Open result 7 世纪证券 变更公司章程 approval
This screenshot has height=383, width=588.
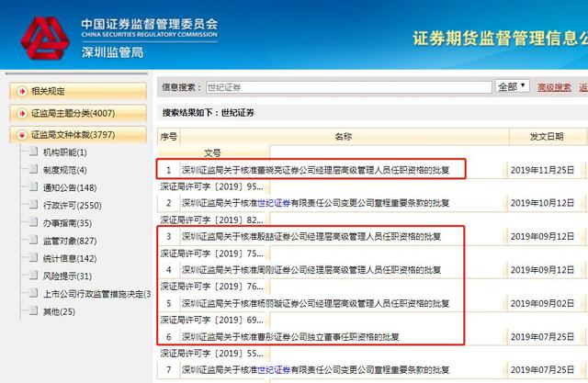point(316,370)
